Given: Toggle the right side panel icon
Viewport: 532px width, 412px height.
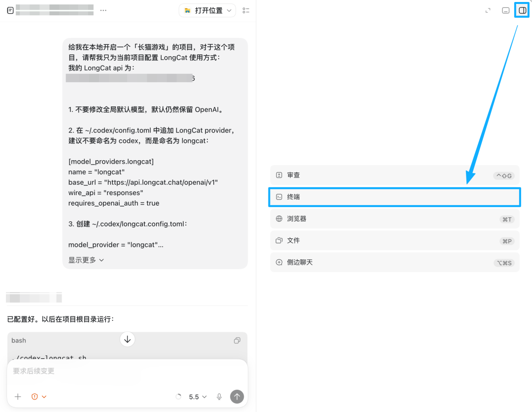Looking at the screenshot, I should 522,10.
